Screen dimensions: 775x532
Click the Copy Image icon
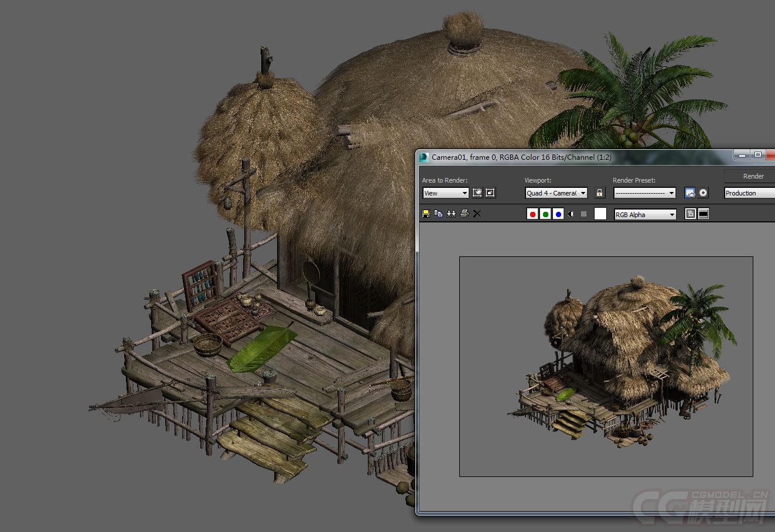(x=438, y=214)
